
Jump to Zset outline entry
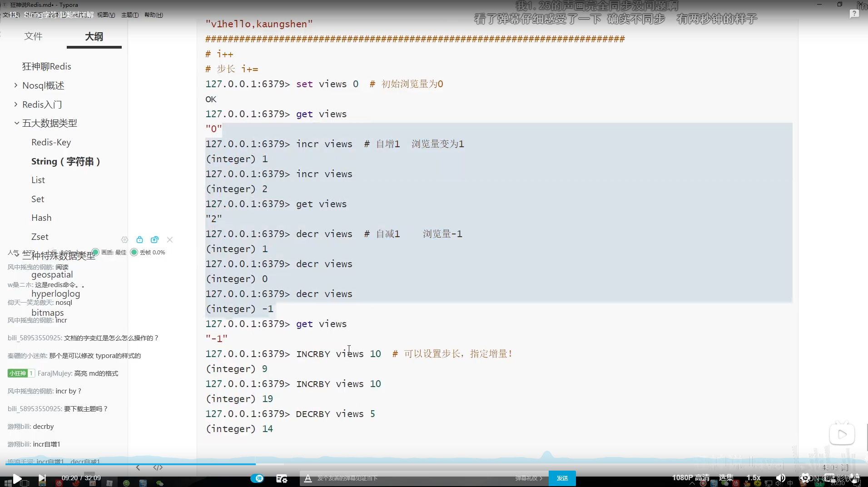coord(40,237)
